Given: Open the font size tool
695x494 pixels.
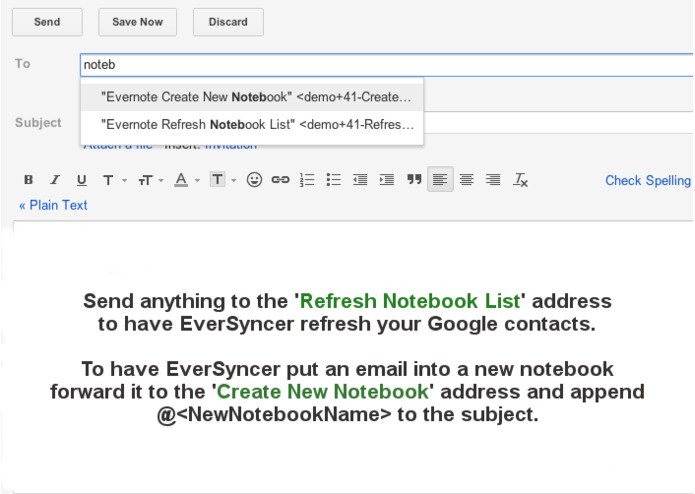Looking at the screenshot, I should coord(145,180).
